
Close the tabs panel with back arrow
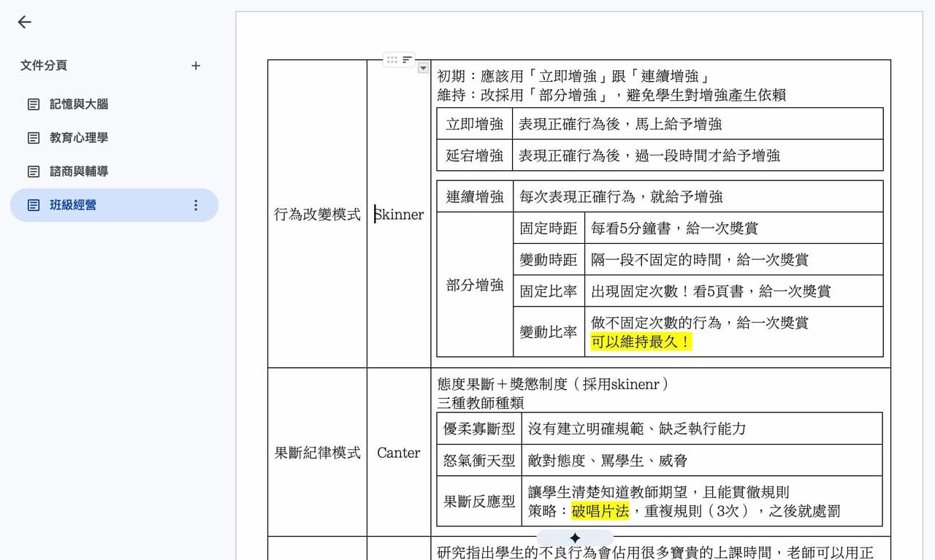point(25,22)
